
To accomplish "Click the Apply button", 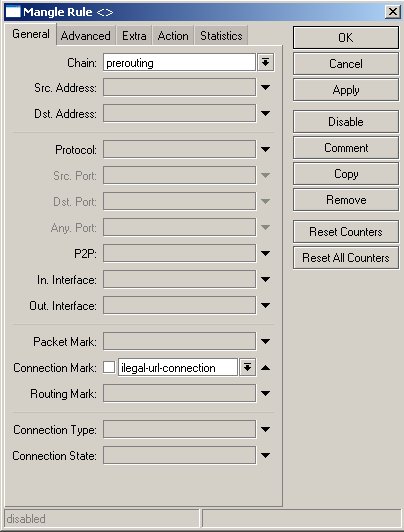I will tap(346, 90).
